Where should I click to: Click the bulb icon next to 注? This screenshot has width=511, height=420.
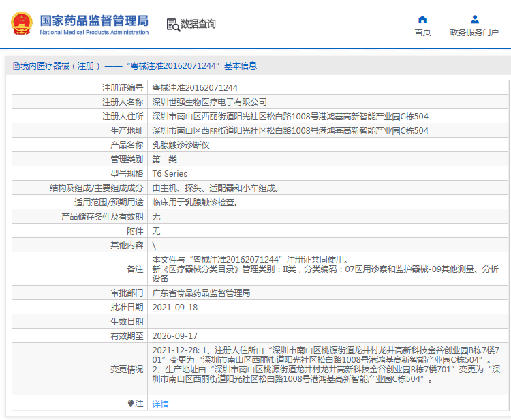point(131,404)
